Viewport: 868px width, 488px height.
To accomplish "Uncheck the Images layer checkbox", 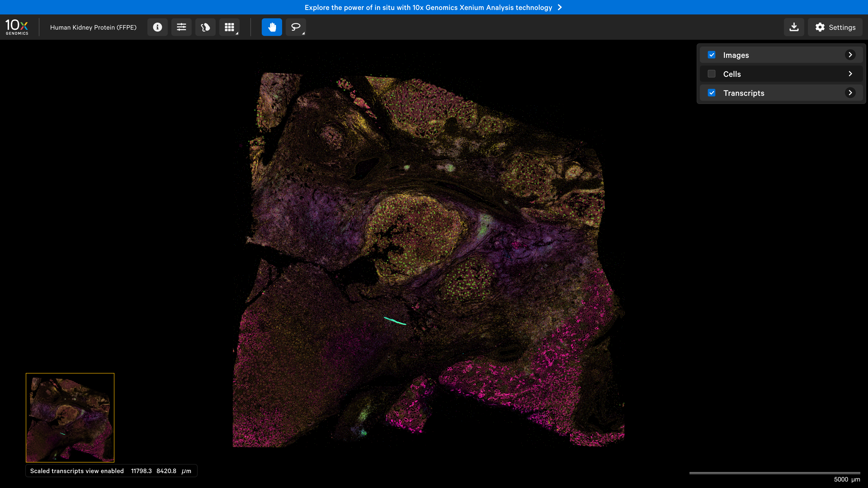I will point(712,55).
